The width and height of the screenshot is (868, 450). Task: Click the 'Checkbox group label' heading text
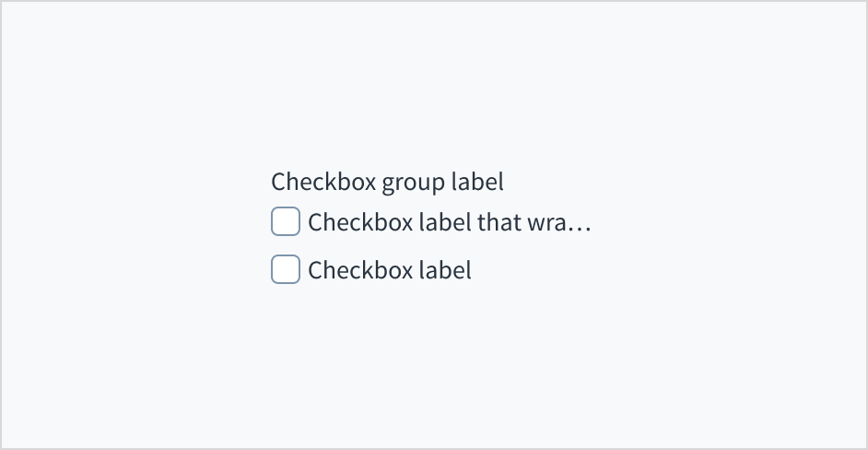pyautogui.click(x=387, y=182)
